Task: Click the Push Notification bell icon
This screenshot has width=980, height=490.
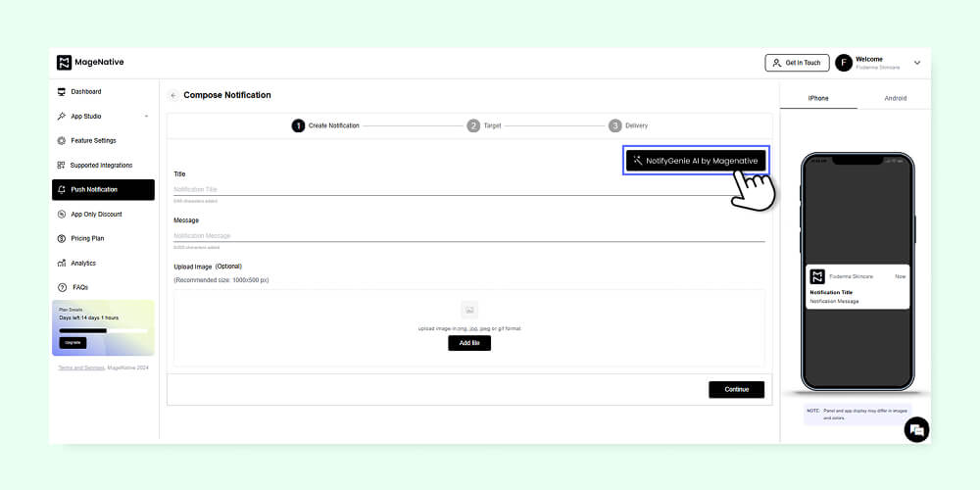Action: (x=61, y=190)
